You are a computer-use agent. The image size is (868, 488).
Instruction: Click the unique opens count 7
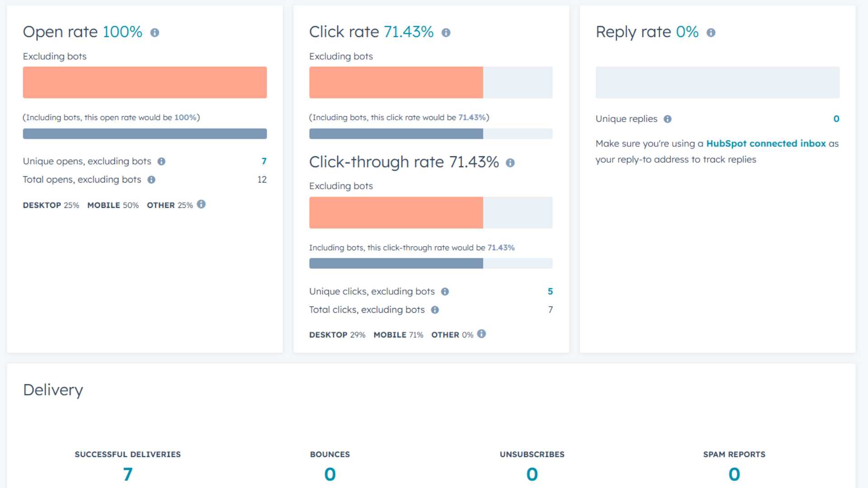pos(264,161)
